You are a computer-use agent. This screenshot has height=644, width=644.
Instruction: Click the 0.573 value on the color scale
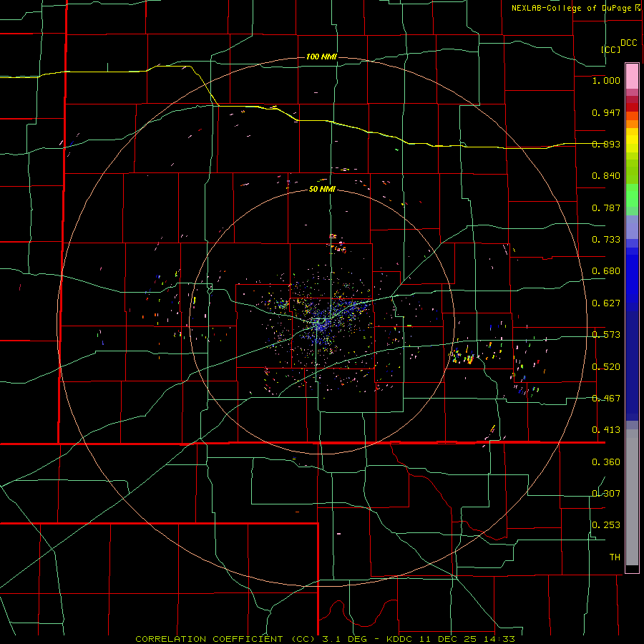606,335
